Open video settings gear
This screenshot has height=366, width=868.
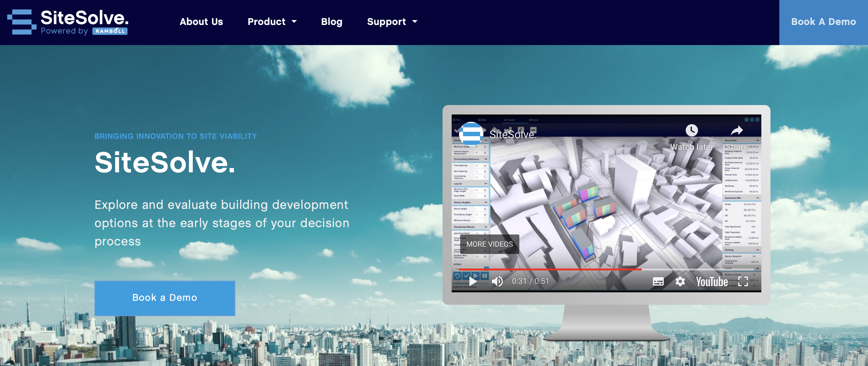[x=680, y=281]
